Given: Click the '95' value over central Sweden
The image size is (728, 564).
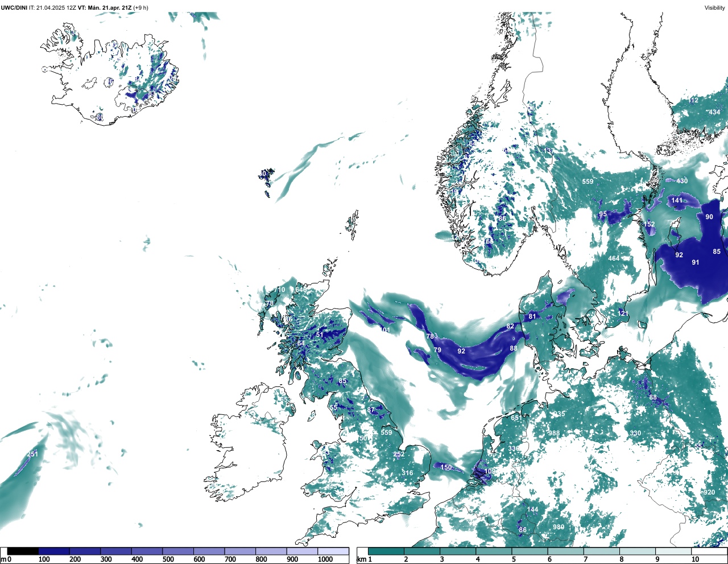Looking at the screenshot, I should (x=603, y=215).
